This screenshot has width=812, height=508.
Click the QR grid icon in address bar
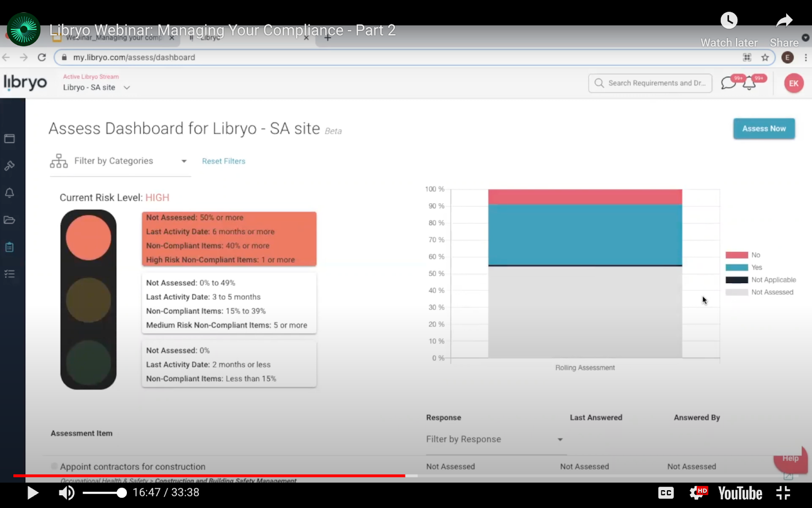(747, 57)
